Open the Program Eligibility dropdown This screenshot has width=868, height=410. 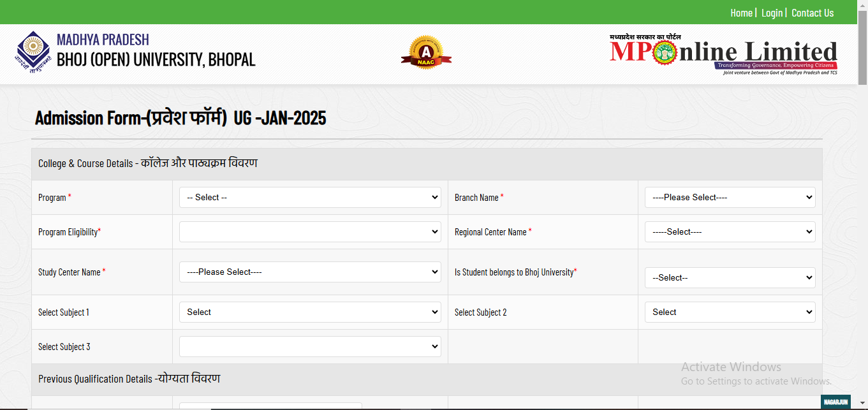(310, 231)
